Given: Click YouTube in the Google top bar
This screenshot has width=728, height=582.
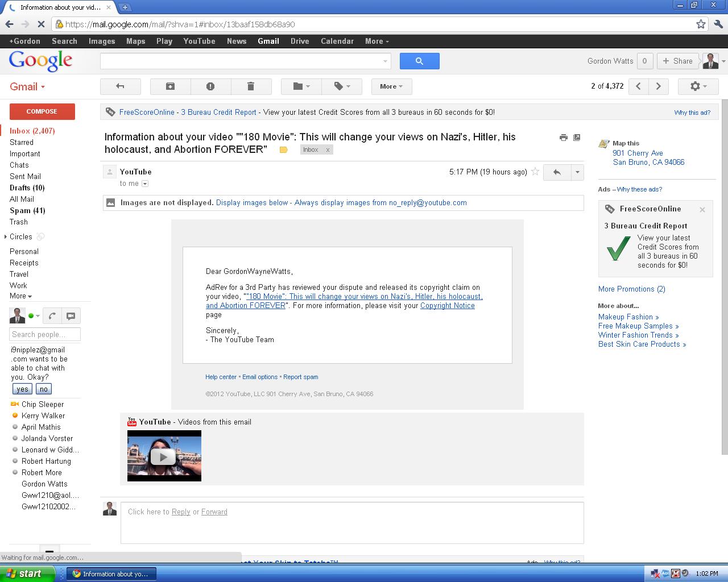Looking at the screenshot, I should (199, 41).
